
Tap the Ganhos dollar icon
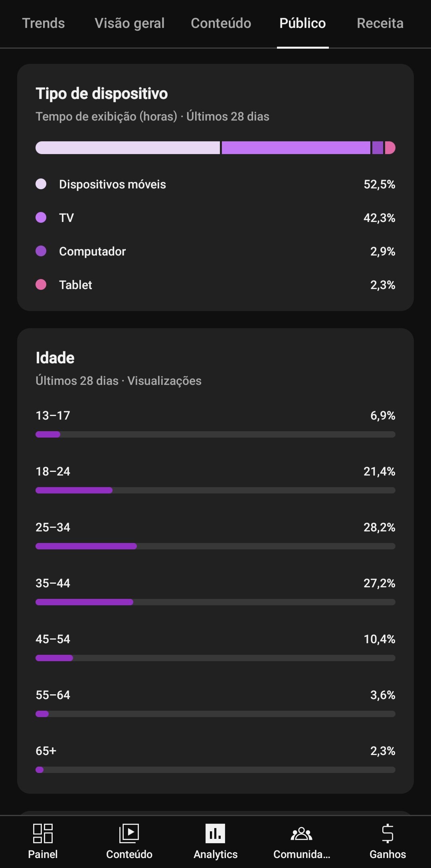tap(388, 833)
